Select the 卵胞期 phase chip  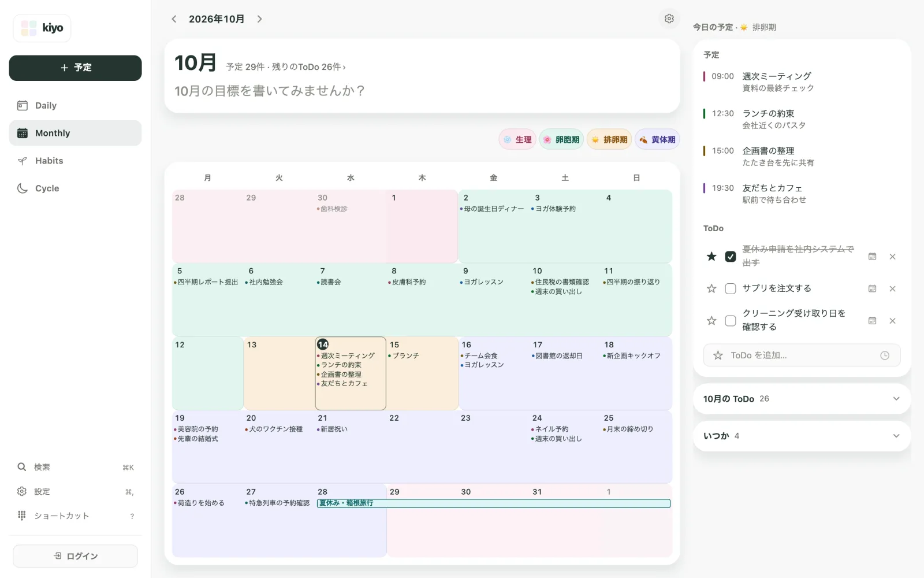tap(561, 139)
